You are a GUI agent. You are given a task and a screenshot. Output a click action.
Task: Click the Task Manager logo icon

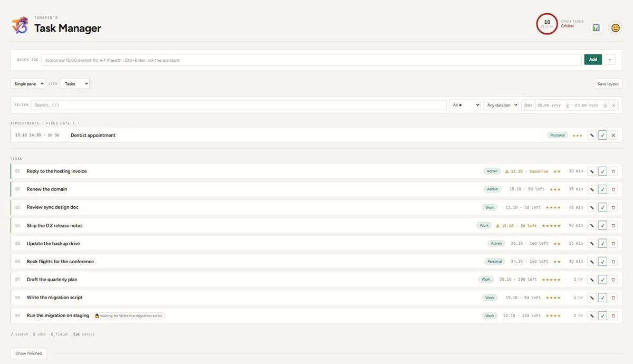tap(20, 25)
